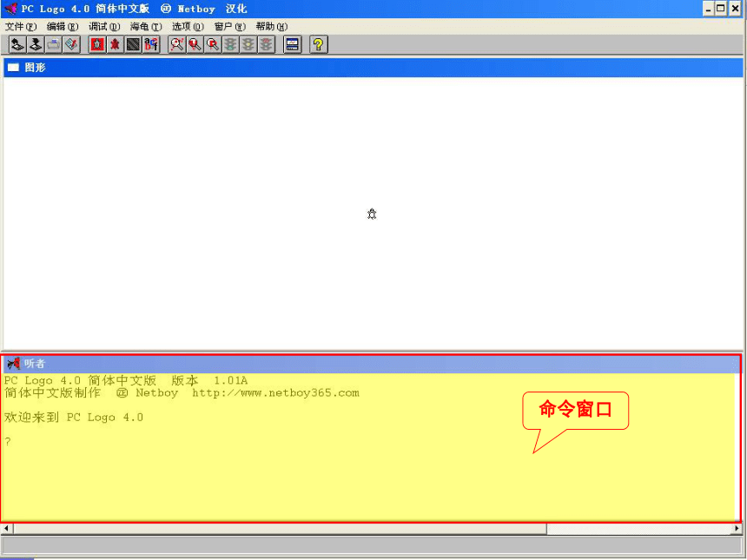Open the 窗户(W) menu

[x=230, y=27]
